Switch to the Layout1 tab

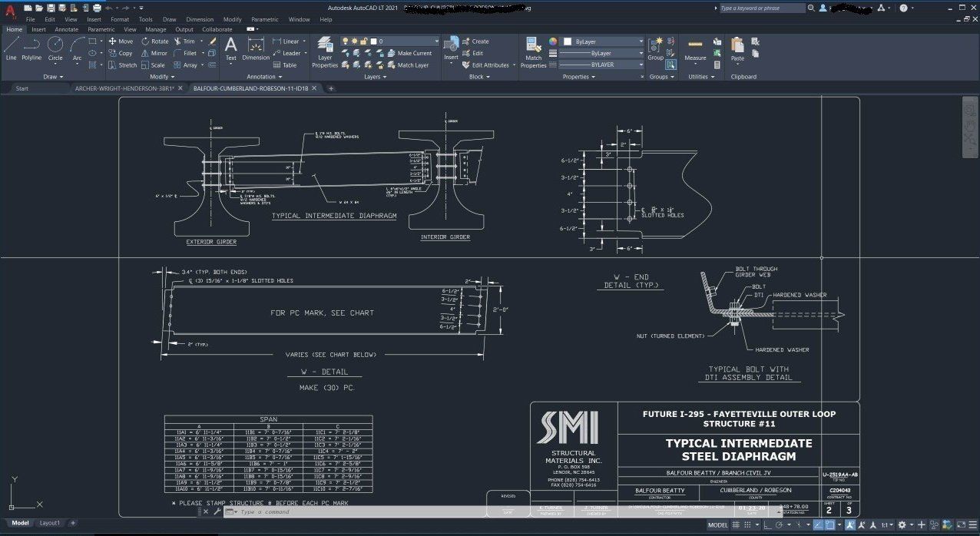pyautogui.click(x=49, y=523)
